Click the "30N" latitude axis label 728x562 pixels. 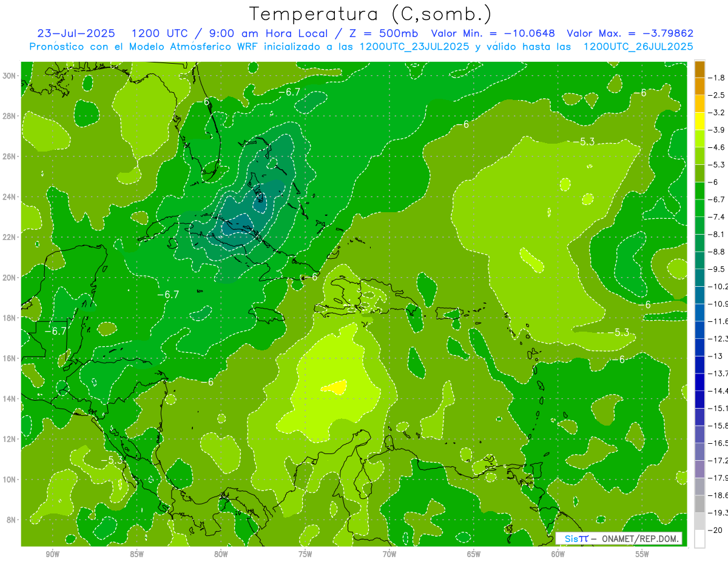9,75
